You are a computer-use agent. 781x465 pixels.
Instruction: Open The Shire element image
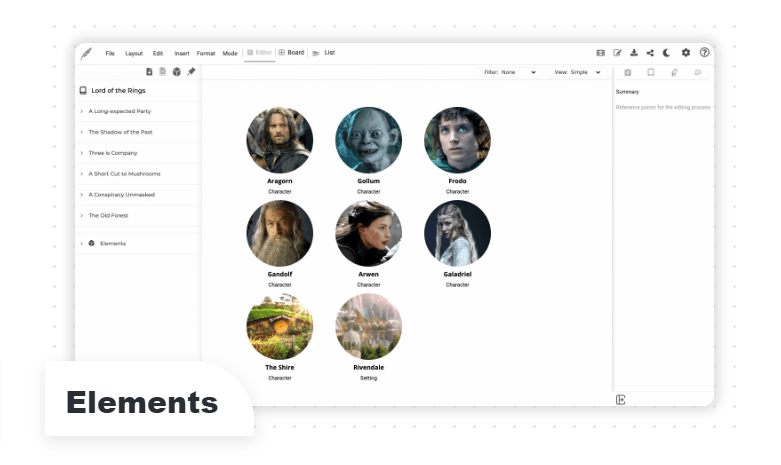[280, 326]
